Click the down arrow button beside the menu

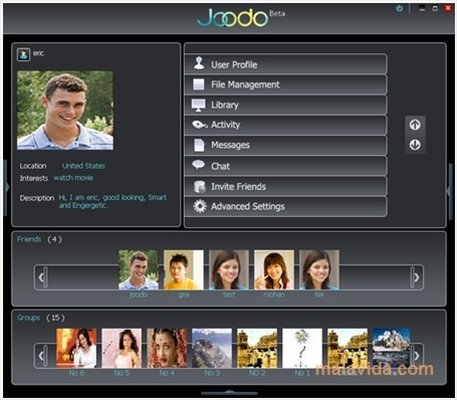pos(415,145)
